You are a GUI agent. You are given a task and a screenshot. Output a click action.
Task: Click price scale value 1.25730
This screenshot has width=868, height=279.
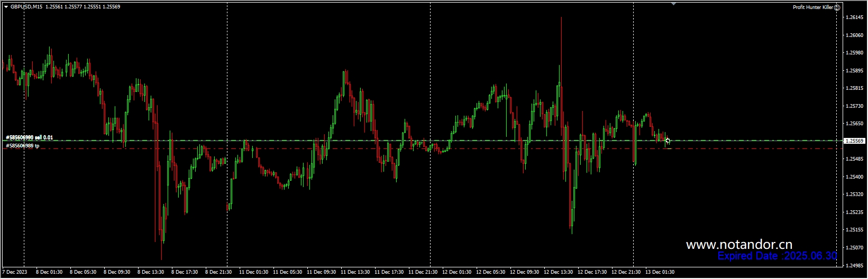click(x=855, y=106)
